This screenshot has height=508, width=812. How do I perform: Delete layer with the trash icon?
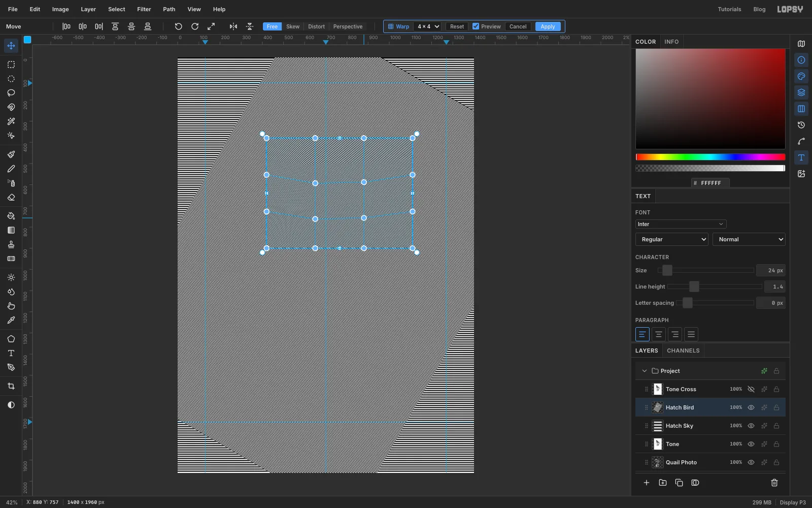(774, 483)
